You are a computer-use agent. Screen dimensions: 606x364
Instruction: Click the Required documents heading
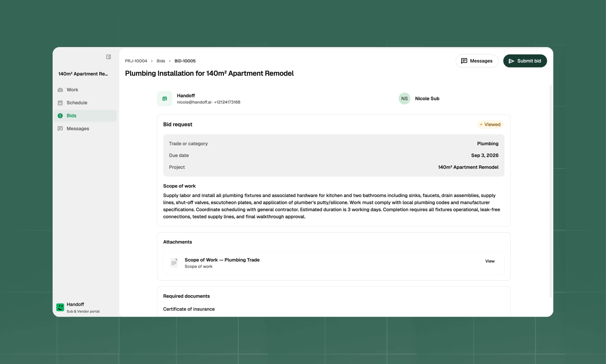[186, 296]
